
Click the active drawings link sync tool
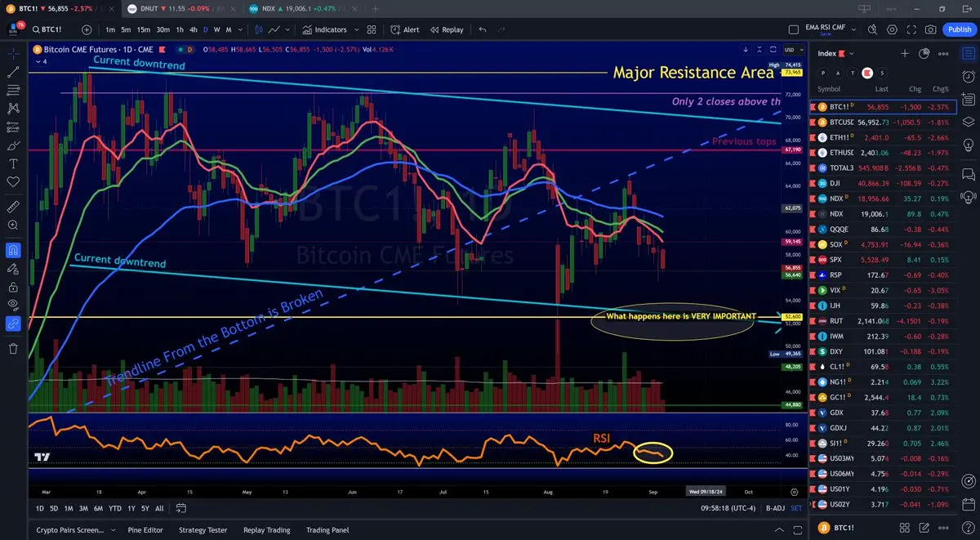tap(13, 324)
